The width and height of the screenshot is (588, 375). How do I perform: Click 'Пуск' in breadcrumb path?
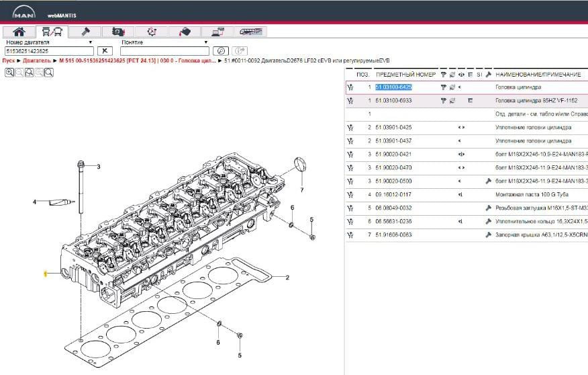click(x=9, y=60)
